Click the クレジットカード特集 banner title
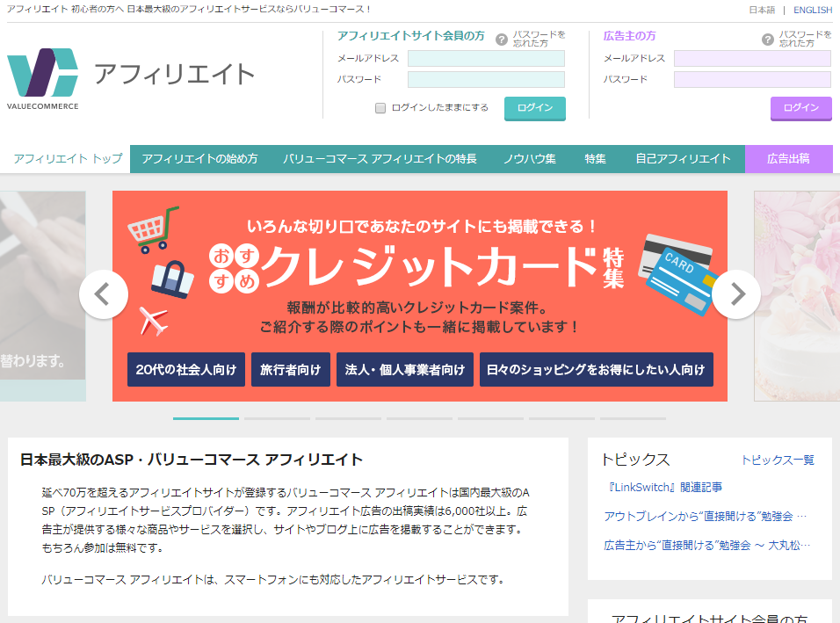Viewport: 840px width, 623px height. (416, 267)
